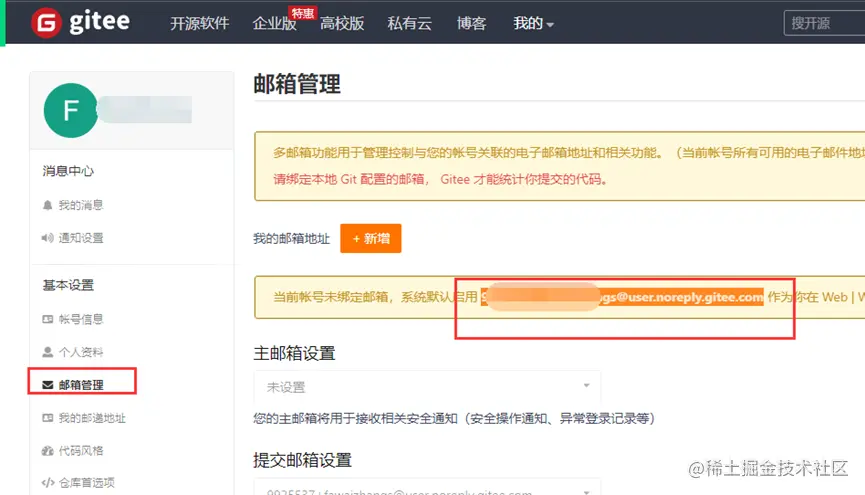Click the card icon beside 我的邮递地址
Image resolution: width=865 pixels, height=495 pixels.
(x=47, y=418)
